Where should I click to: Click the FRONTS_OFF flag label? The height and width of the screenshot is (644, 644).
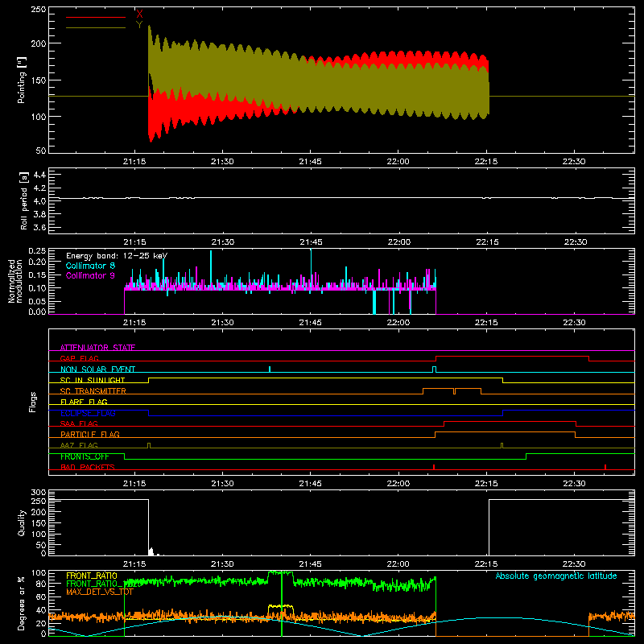(x=85, y=456)
